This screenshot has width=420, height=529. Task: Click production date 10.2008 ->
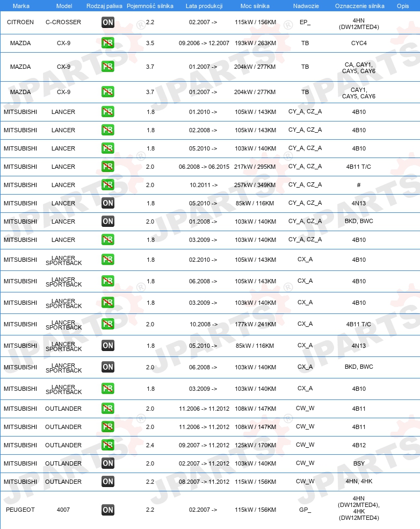(204, 324)
